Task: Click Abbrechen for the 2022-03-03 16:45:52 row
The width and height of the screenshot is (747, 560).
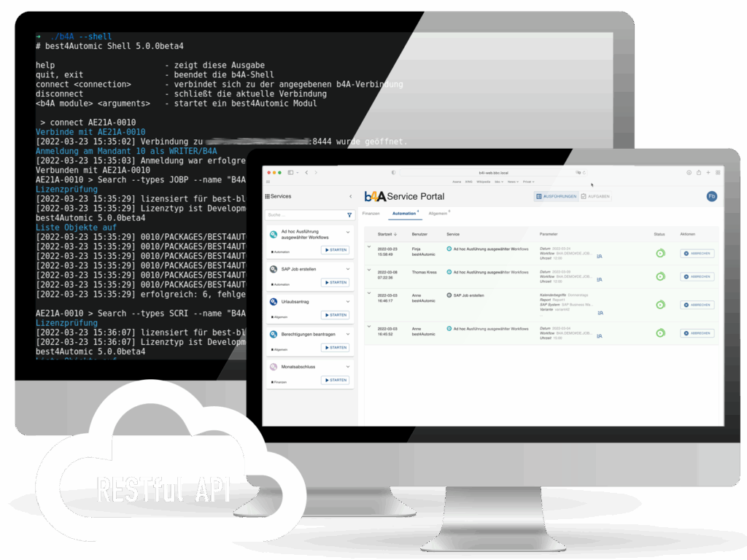Action: [x=697, y=333]
